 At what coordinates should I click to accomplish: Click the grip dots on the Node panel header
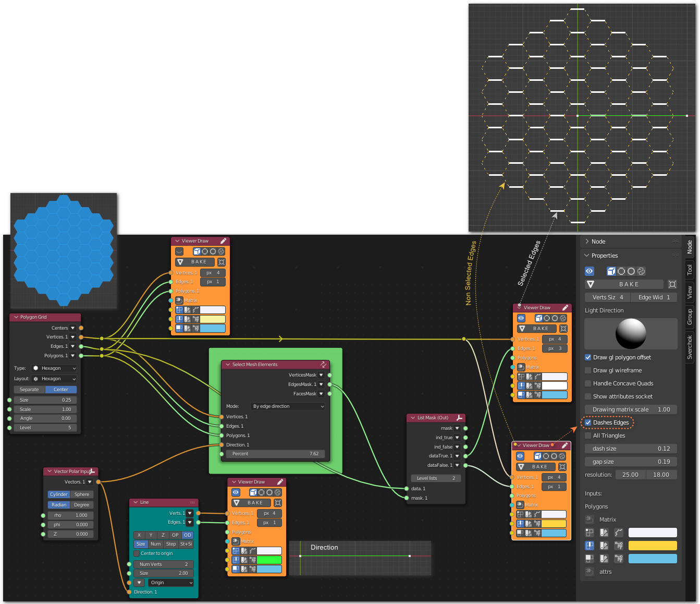[x=676, y=241]
